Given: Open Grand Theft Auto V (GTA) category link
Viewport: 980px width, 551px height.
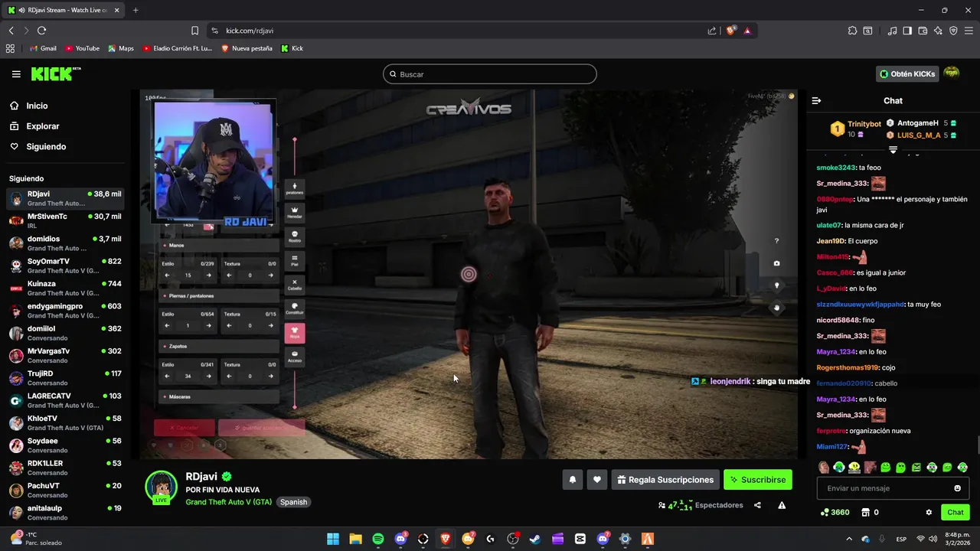Looking at the screenshot, I should point(228,502).
